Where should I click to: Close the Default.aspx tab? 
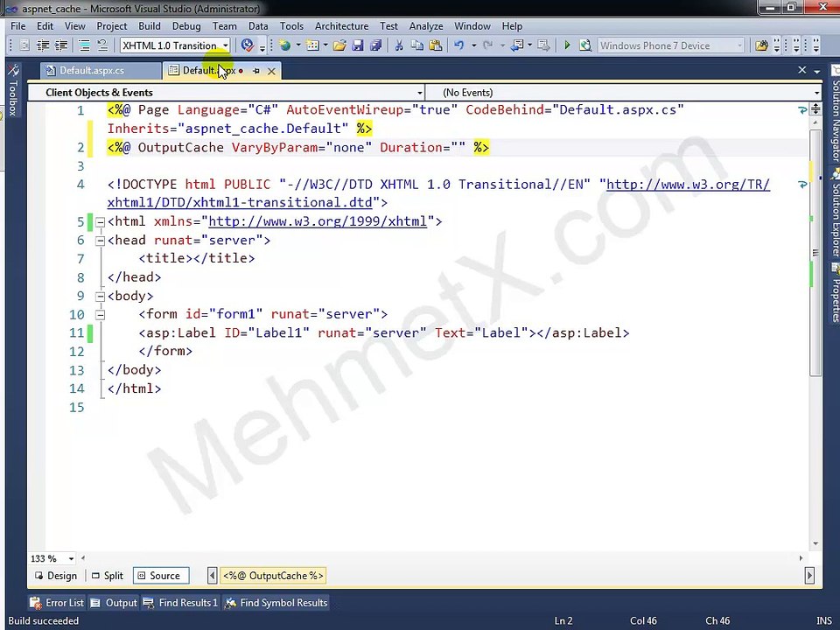point(271,71)
